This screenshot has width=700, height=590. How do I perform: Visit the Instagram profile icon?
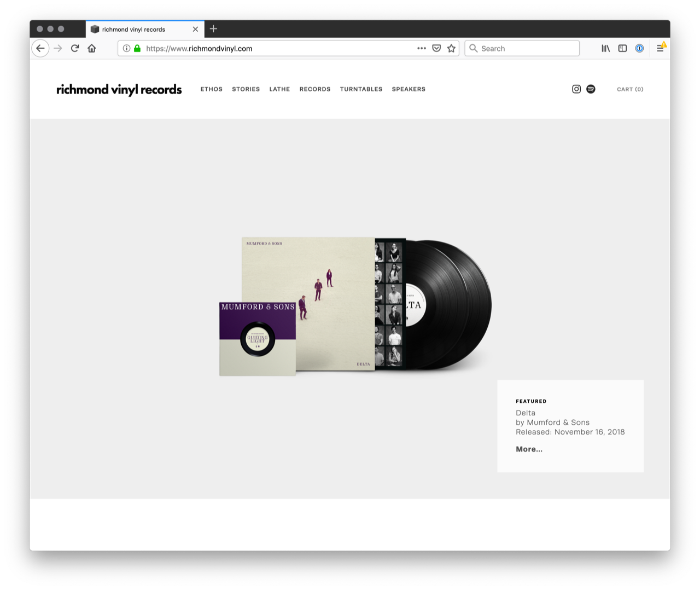coord(576,89)
